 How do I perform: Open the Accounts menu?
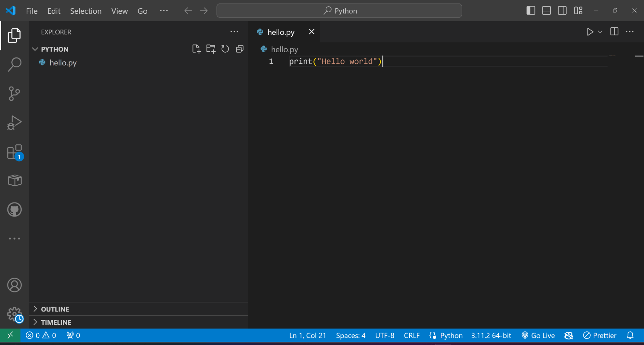[14, 285]
